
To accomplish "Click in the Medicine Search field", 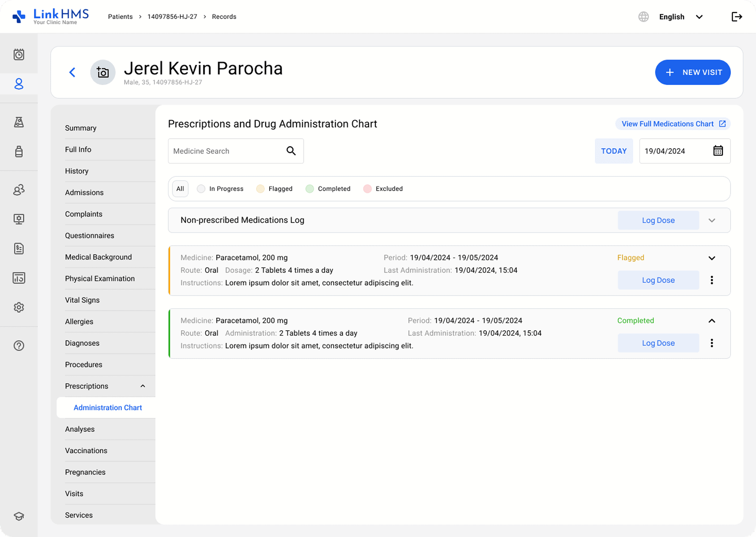I will (x=226, y=151).
